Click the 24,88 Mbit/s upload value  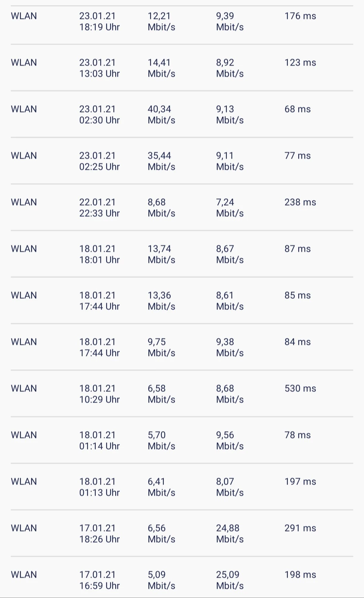click(230, 534)
